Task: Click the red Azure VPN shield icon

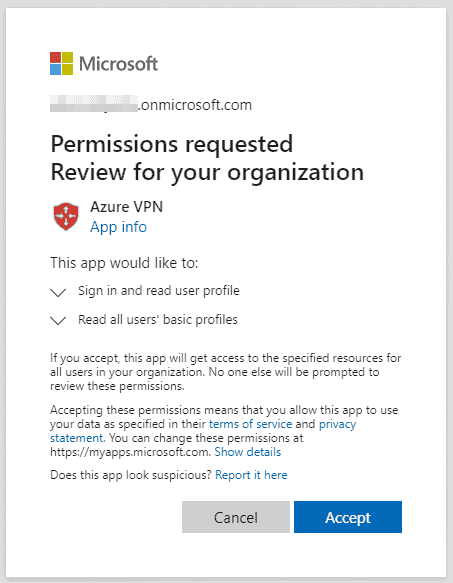Action: tap(66, 216)
